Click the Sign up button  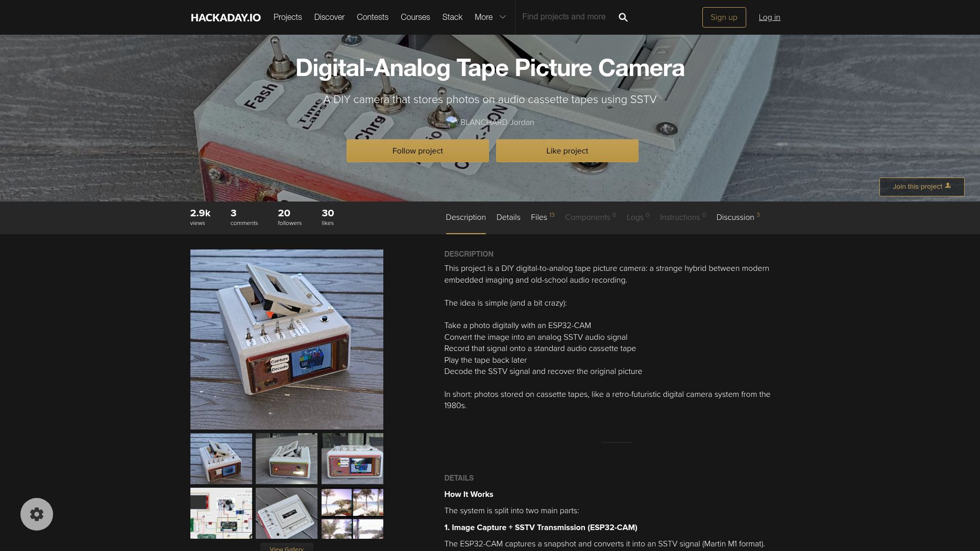click(x=724, y=17)
